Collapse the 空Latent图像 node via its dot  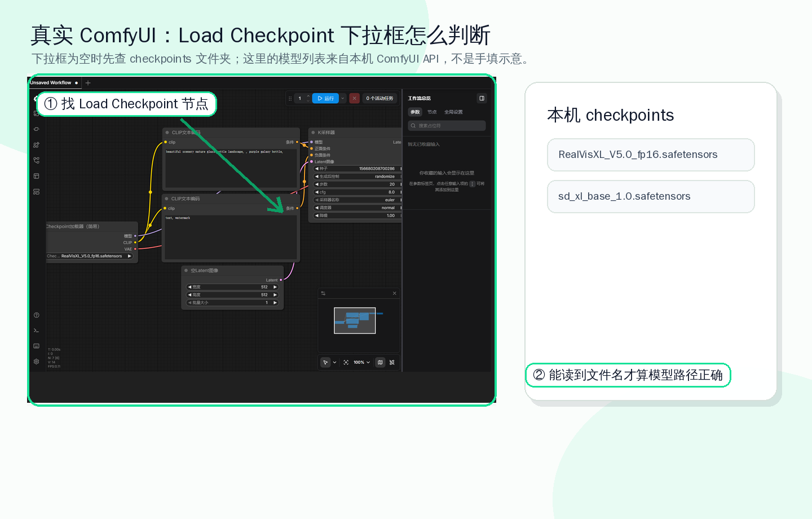coord(186,271)
